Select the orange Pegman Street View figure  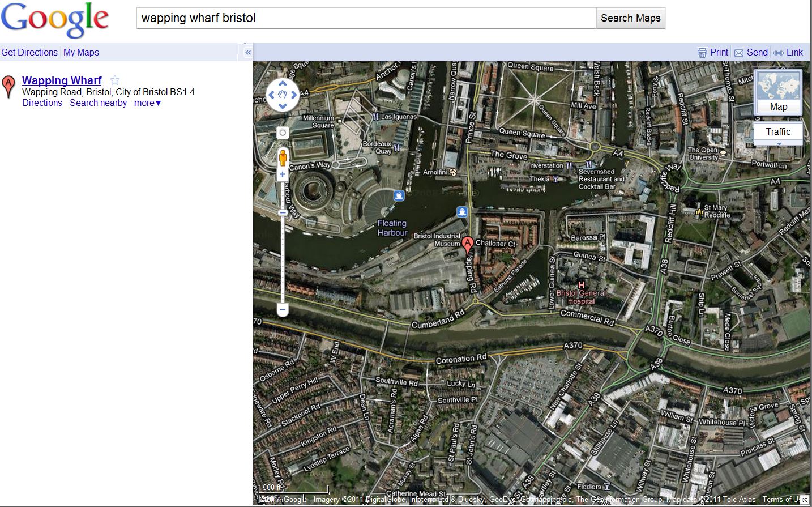coord(283,157)
